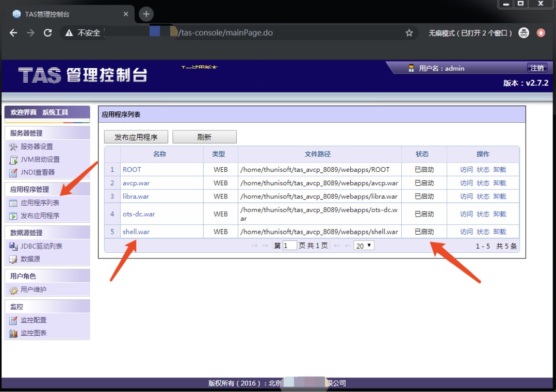Switch to the 系统工具 tab

click(x=55, y=112)
